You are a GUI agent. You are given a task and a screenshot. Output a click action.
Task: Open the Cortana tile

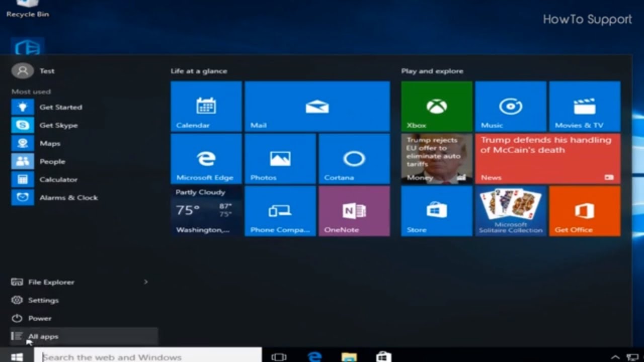coord(354,158)
